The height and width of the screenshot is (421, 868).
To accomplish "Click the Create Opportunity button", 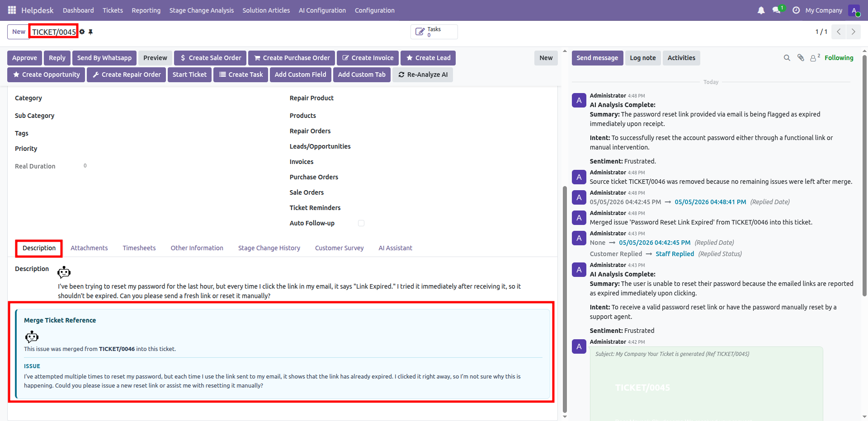I will [46, 75].
